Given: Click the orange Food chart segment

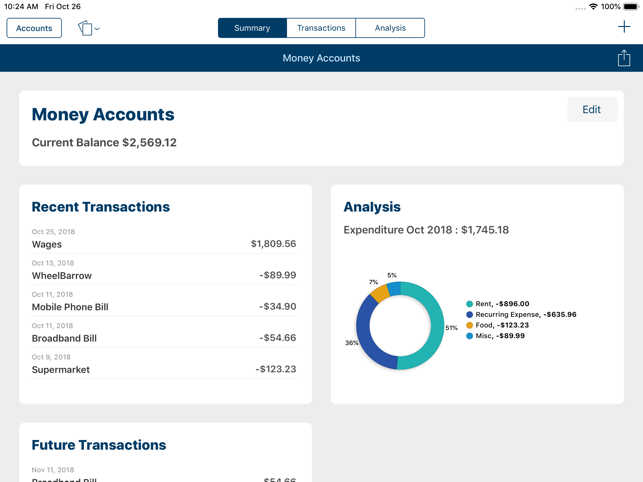Looking at the screenshot, I should 380,292.
